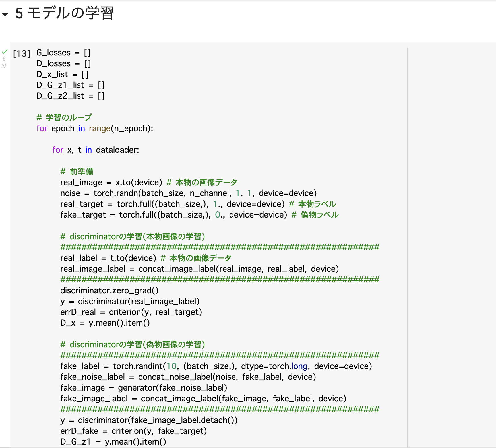Collapse the section 5 モデルの学習

5,14
